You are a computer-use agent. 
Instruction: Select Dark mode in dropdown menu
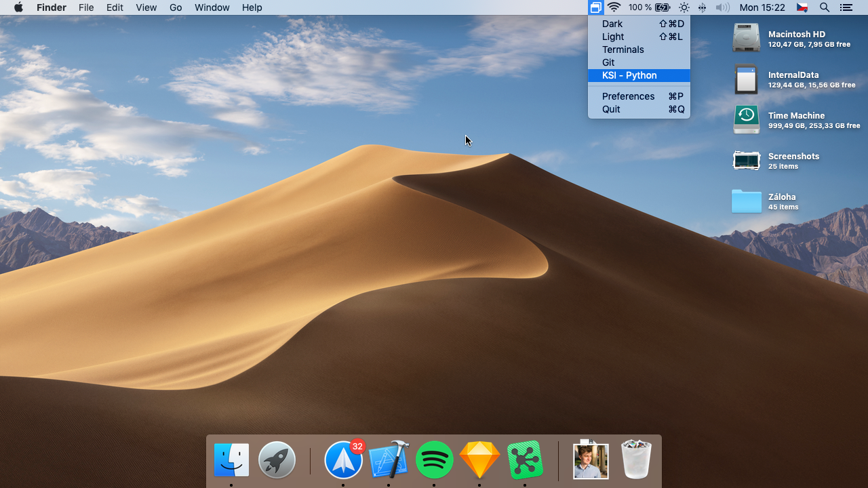[612, 24]
